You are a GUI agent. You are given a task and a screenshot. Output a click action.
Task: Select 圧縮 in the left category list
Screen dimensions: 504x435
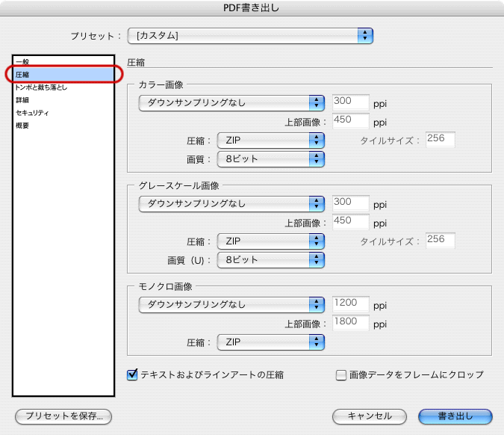(63, 75)
